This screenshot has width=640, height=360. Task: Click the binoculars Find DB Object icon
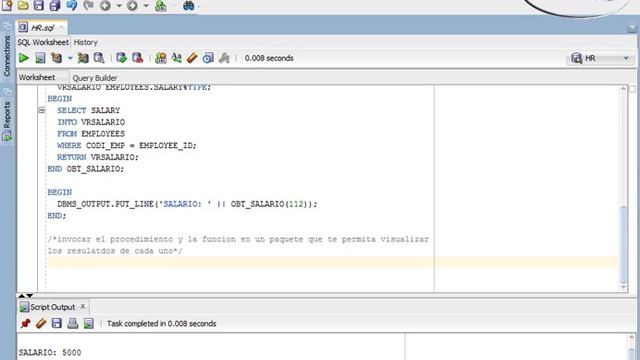pyautogui.click(x=188, y=6)
